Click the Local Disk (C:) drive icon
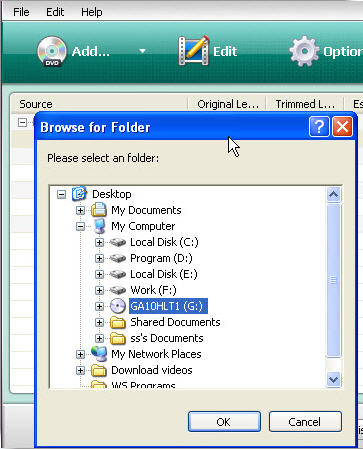363x449 pixels. [118, 242]
